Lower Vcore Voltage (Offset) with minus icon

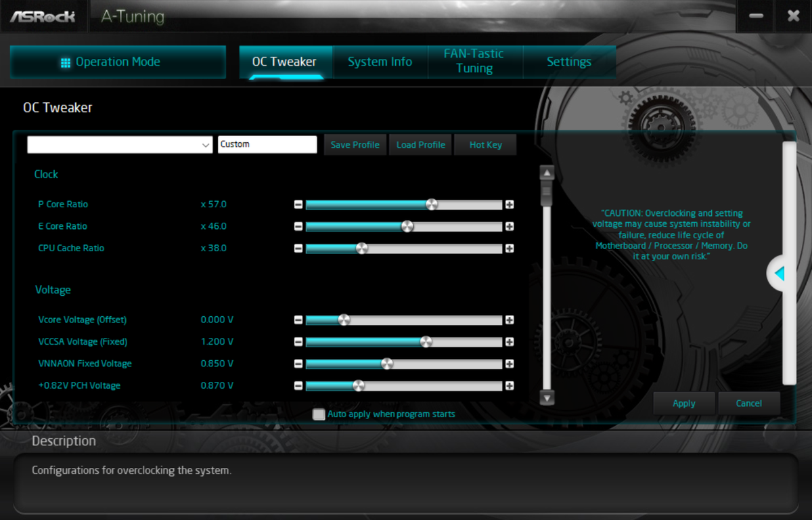[x=298, y=320]
